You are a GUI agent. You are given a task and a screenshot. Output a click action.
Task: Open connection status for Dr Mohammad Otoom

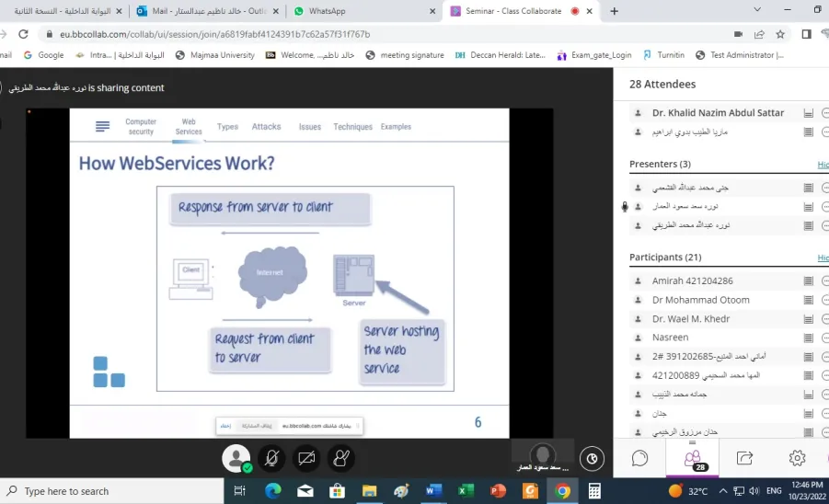809,300
